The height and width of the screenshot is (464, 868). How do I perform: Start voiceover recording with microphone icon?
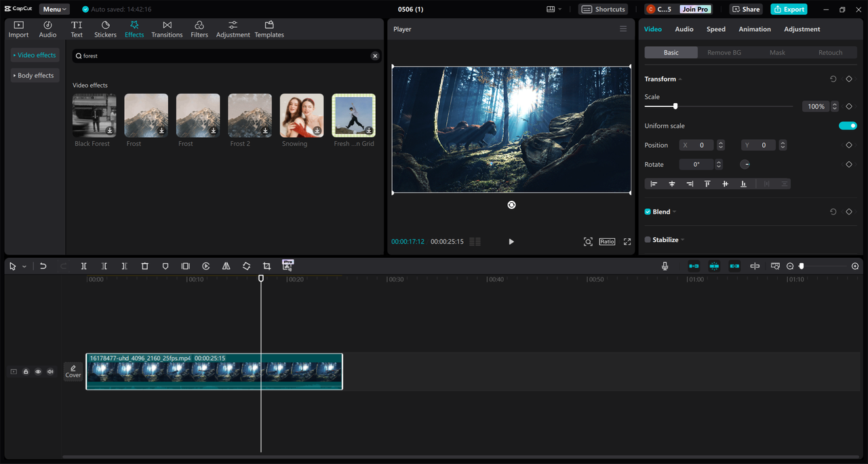coord(665,267)
